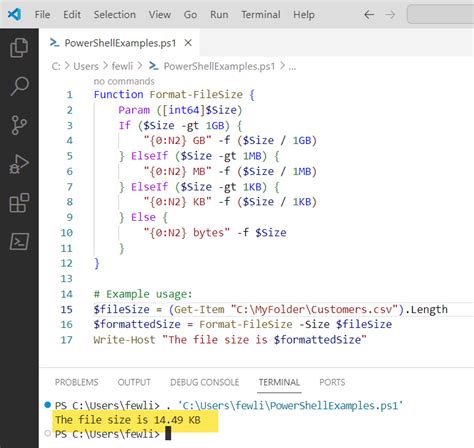Click the '"{0:N2} MB"' format line
474x448 pixels.
[x=230, y=171]
